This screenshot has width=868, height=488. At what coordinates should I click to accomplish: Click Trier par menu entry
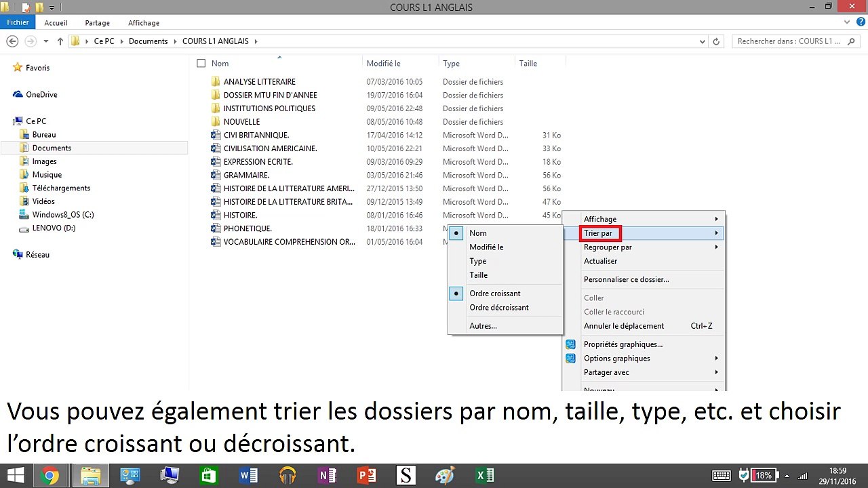[598, 233]
